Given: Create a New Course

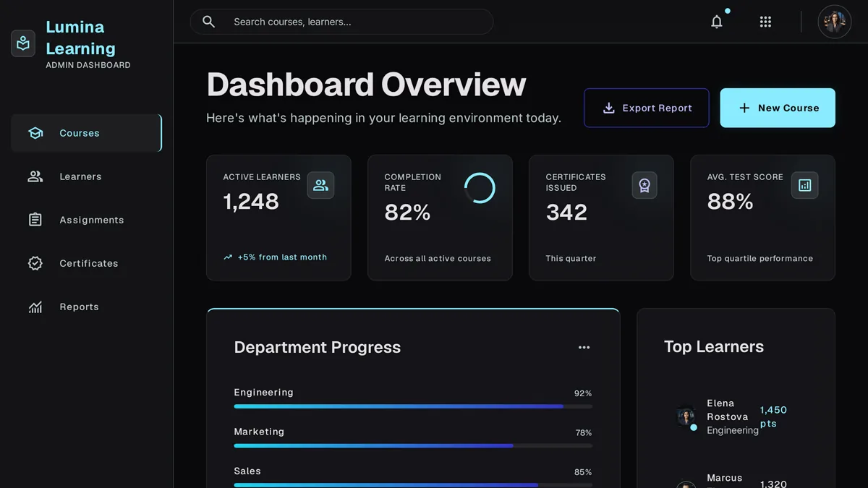Looking at the screenshot, I should pyautogui.click(x=778, y=108).
